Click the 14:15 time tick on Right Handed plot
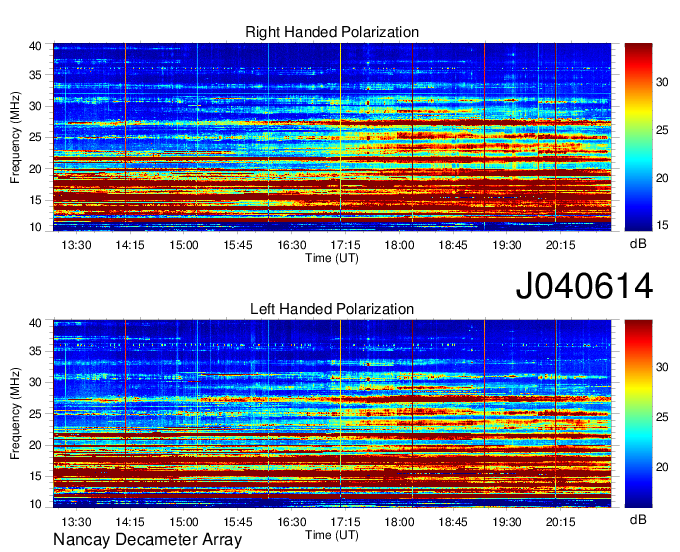Screen dimensions: 680x552 [130, 245]
